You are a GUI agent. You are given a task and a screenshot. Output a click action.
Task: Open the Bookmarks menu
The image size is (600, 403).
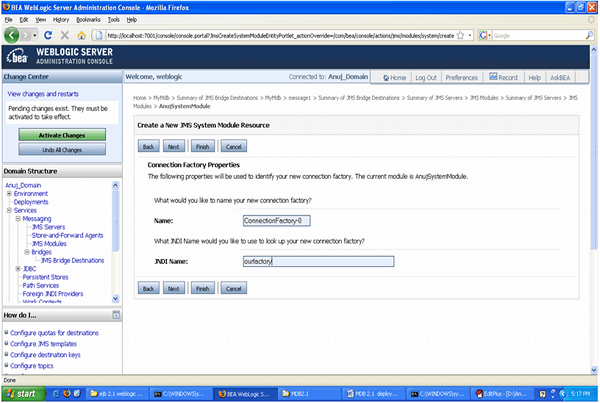(x=87, y=19)
